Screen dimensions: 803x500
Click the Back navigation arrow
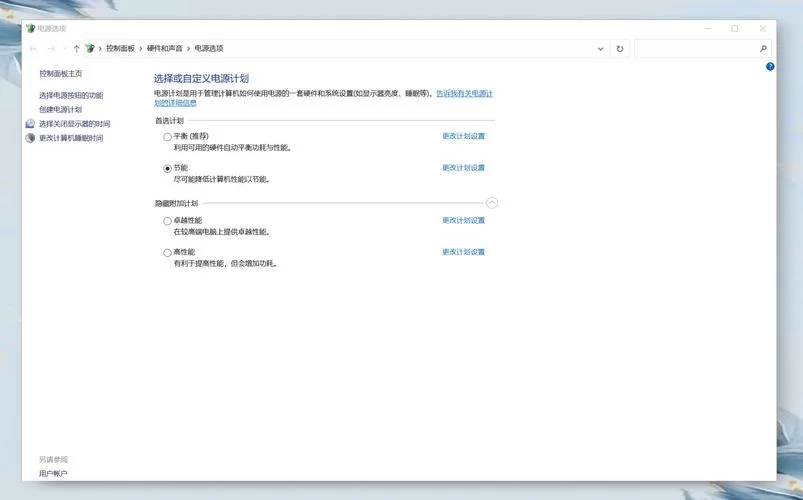click(33, 48)
